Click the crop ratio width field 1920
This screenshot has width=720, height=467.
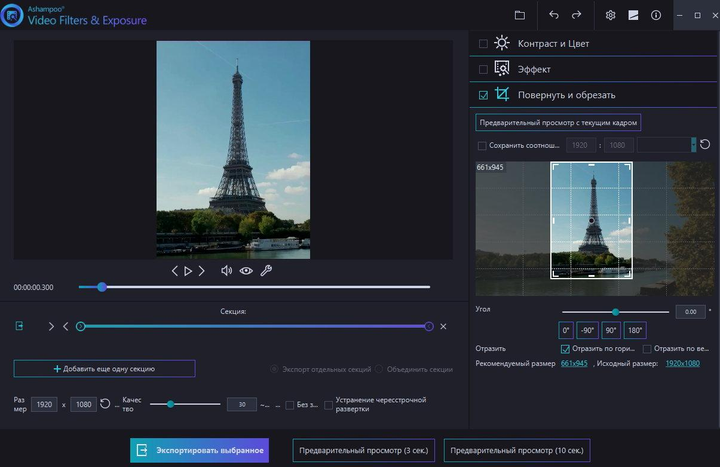[x=579, y=145]
